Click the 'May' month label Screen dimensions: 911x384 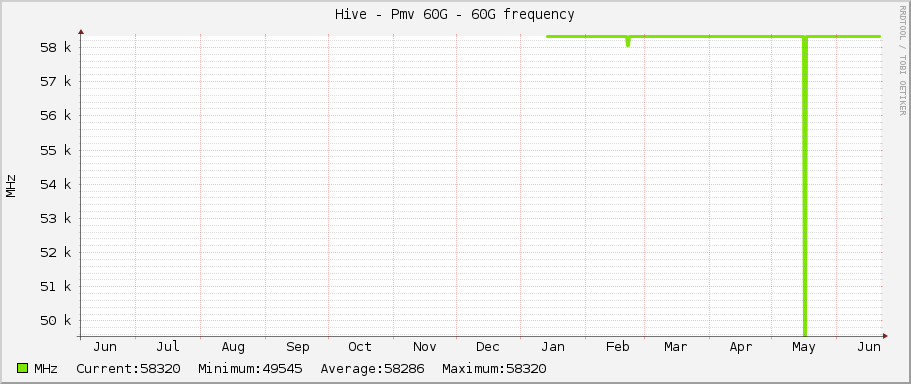[x=804, y=347]
